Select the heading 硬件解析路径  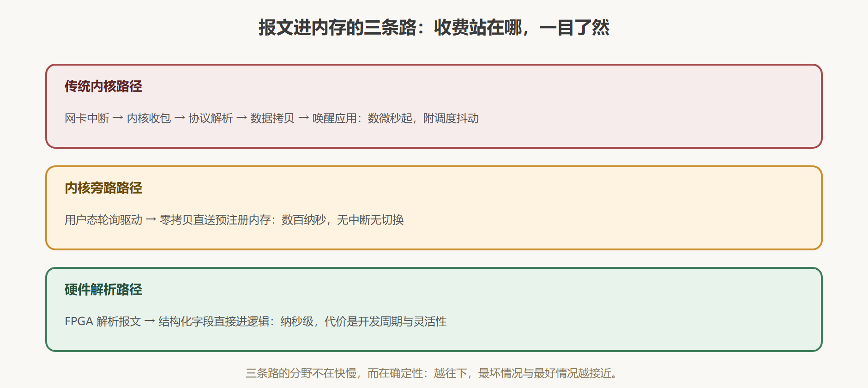(103, 290)
